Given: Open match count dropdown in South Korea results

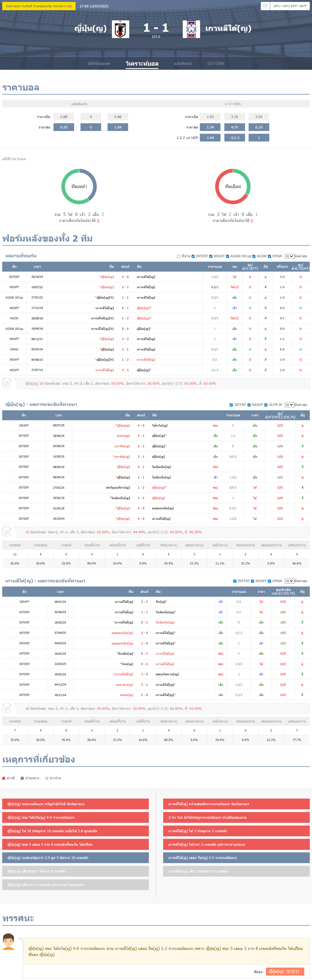Looking at the screenshot, I should [289, 581].
